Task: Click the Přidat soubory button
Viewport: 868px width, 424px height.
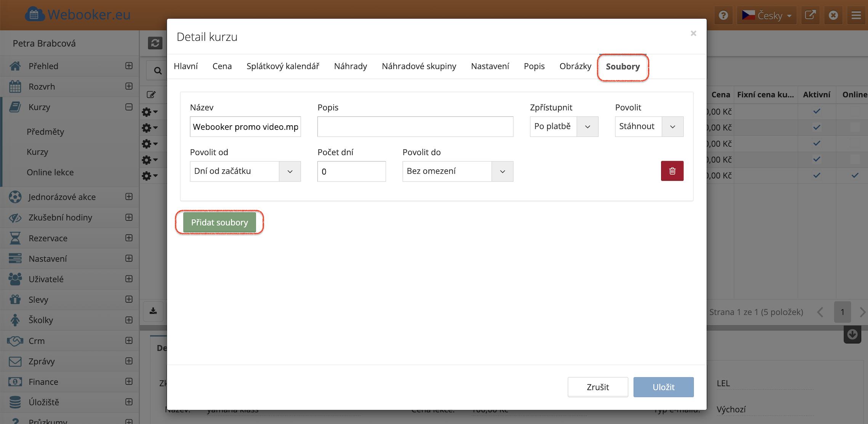Action: 219,222
